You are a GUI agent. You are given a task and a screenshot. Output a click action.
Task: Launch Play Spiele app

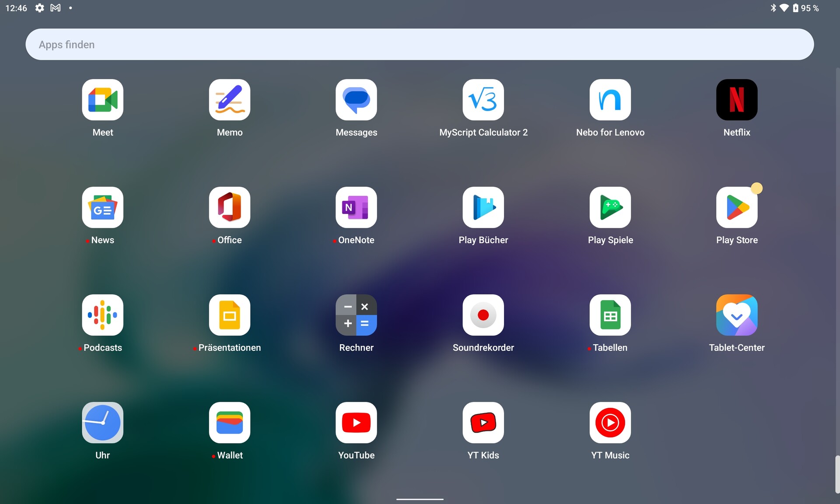[610, 207]
